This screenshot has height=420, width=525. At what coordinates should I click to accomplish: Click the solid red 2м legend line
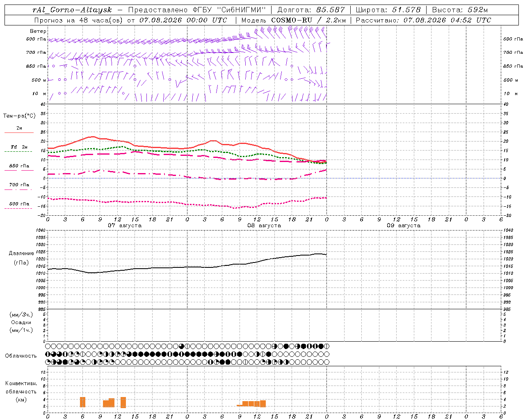[19, 132]
